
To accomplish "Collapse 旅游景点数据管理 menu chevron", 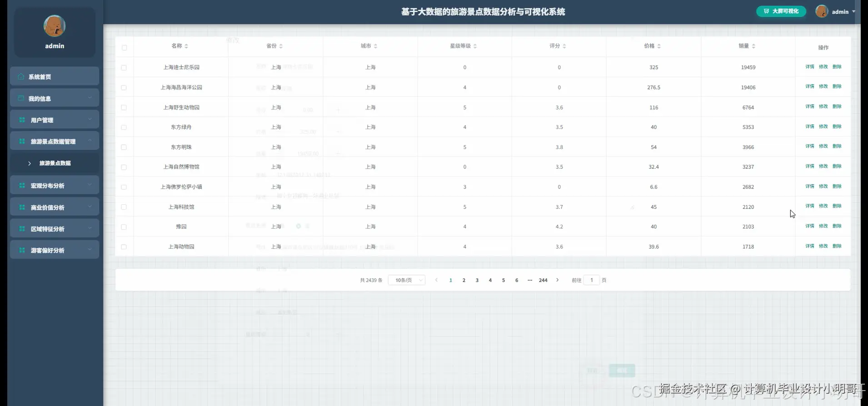I will tap(90, 141).
